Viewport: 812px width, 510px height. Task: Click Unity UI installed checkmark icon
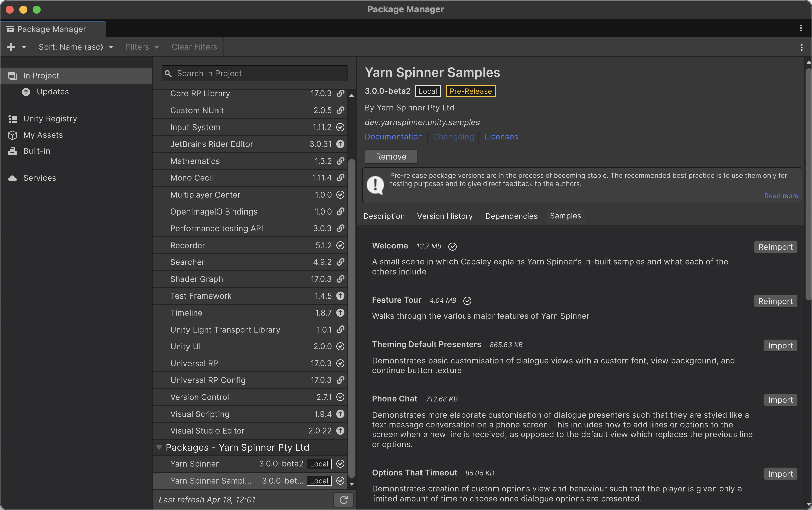click(x=340, y=346)
